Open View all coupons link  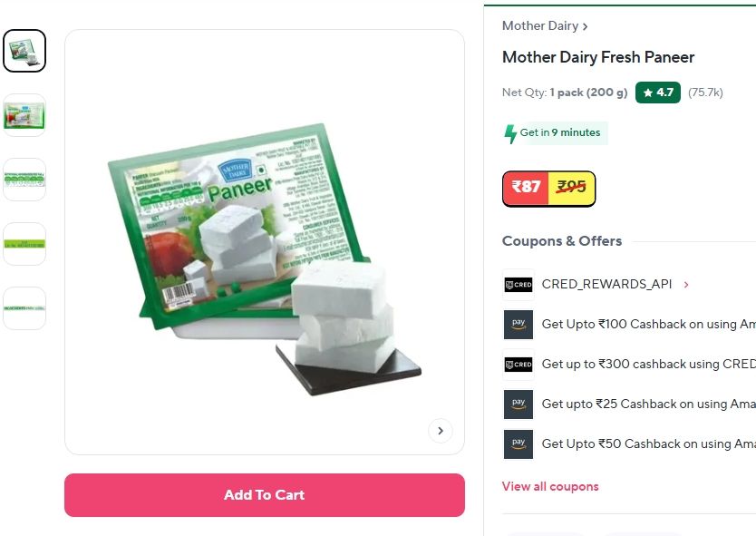click(550, 486)
